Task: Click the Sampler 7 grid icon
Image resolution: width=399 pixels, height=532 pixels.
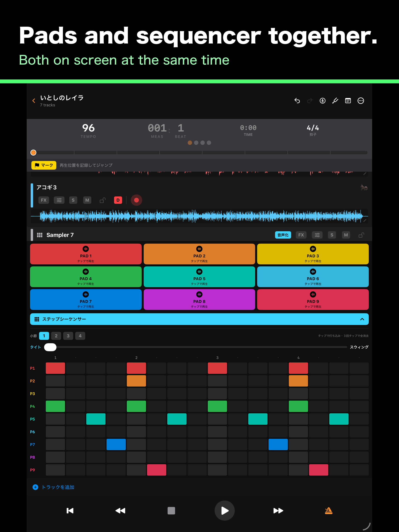Action: 40,235
